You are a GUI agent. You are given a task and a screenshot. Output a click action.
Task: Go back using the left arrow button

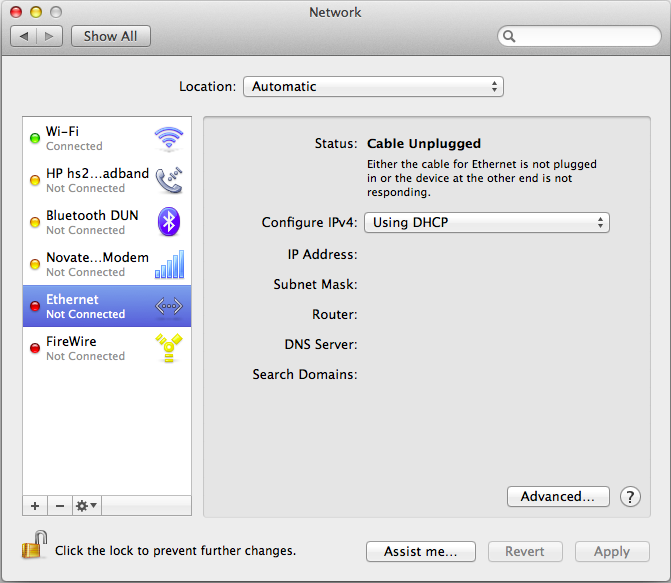point(24,36)
